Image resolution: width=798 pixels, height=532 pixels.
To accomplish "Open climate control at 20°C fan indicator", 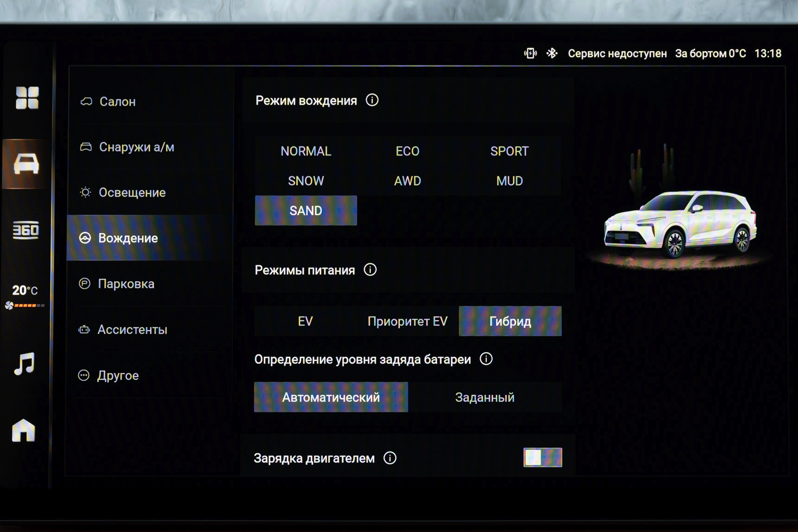I will [x=25, y=296].
